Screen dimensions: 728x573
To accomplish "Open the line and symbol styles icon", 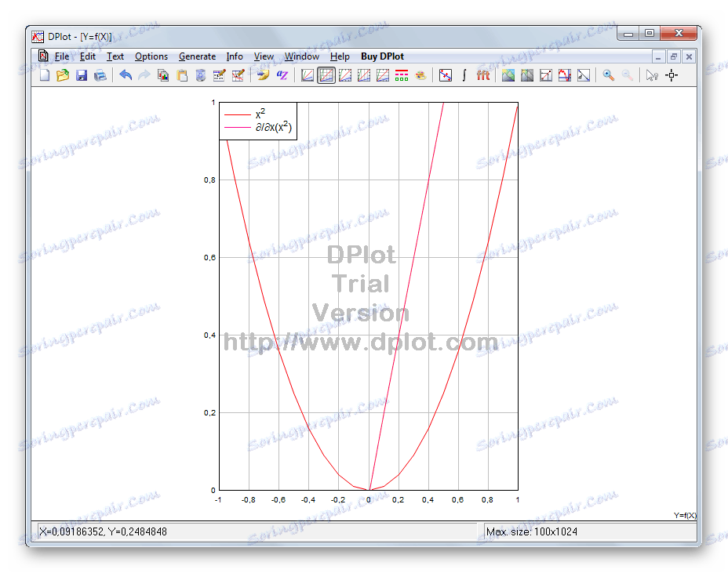I will [x=402, y=75].
